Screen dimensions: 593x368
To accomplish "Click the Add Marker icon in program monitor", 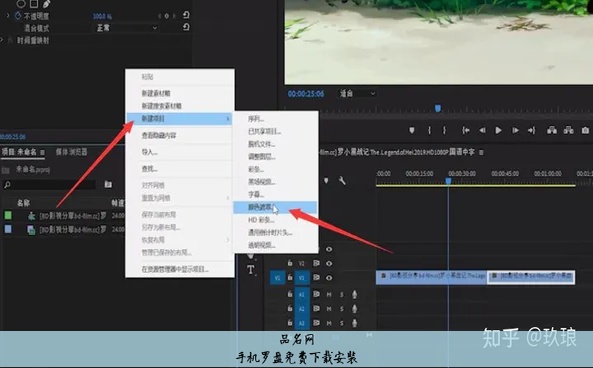I will tap(412, 130).
